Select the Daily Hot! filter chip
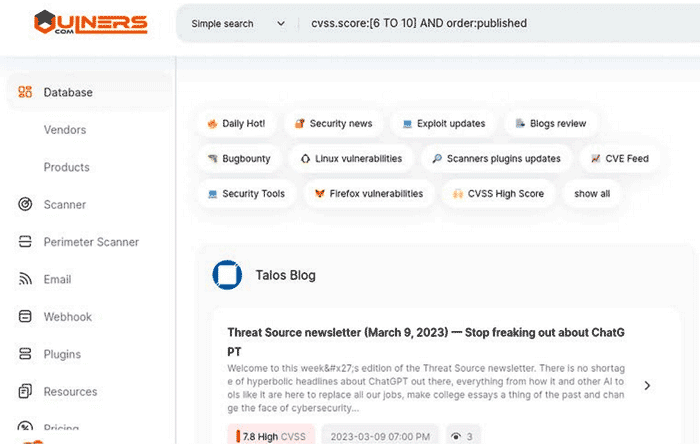 (236, 124)
